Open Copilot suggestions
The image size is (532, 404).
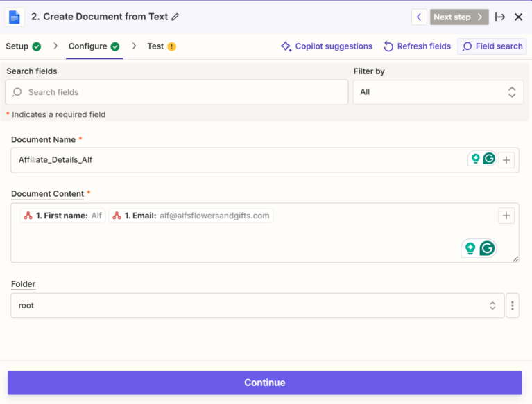click(327, 46)
